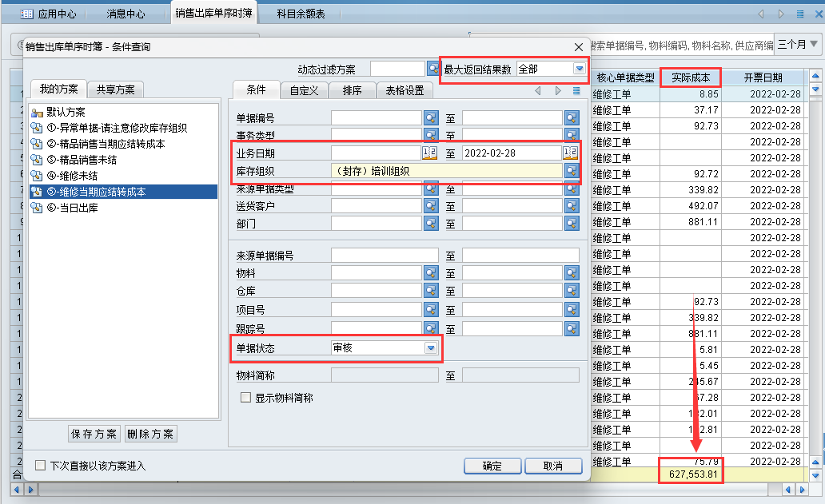Open calendar picker for 业务日期 end date
The image size is (825, 504).
pyautogui.click(x=570, y=153)
